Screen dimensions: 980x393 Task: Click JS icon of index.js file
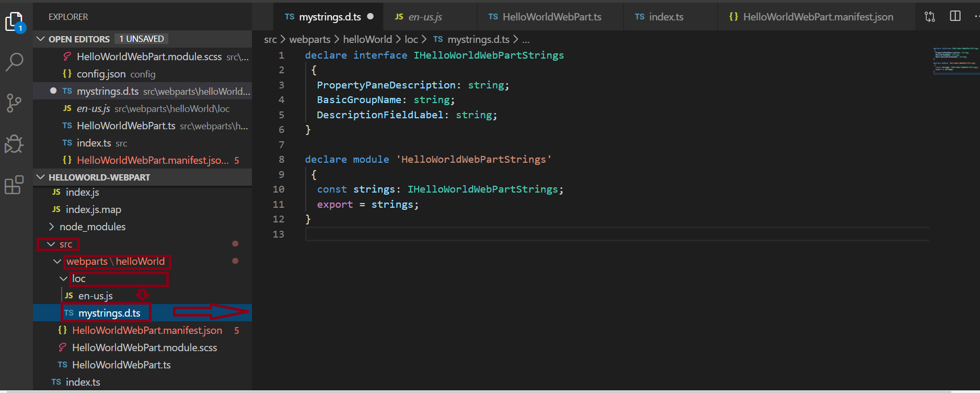click(x=56, y=192)
